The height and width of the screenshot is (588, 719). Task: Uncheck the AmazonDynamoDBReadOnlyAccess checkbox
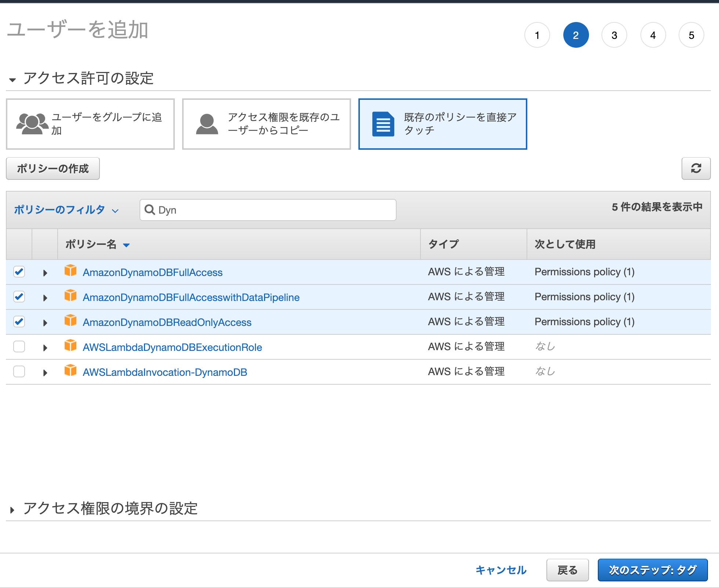click(19, 322)
